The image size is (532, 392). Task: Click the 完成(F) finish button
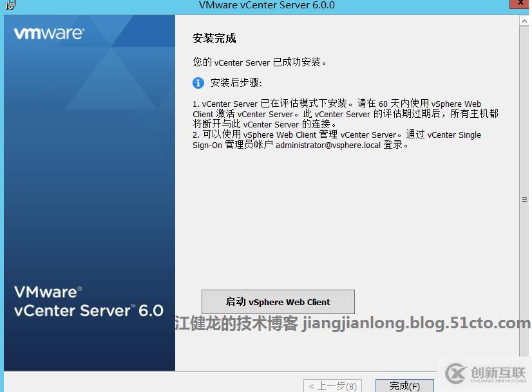click(404, 386)
